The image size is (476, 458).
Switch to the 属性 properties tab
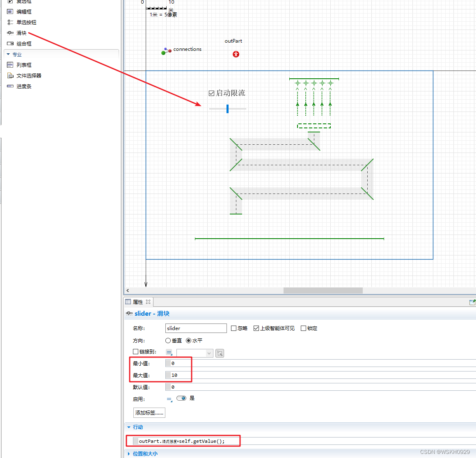(138, 302)
